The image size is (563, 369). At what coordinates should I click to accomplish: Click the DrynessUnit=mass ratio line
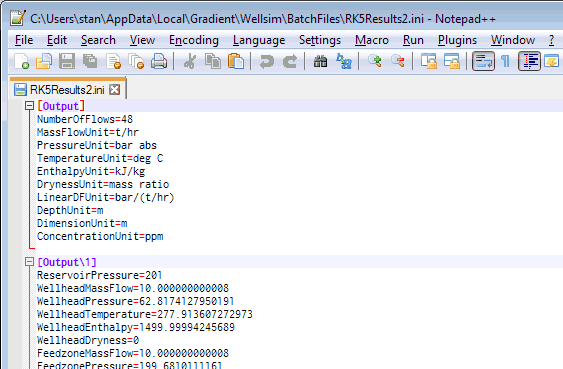103,184
